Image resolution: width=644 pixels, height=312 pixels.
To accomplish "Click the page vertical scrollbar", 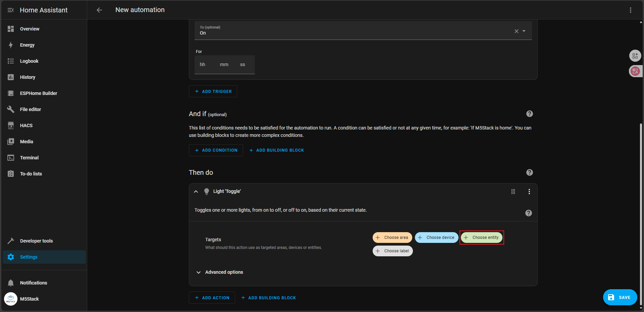I will [x=641, y=215].
